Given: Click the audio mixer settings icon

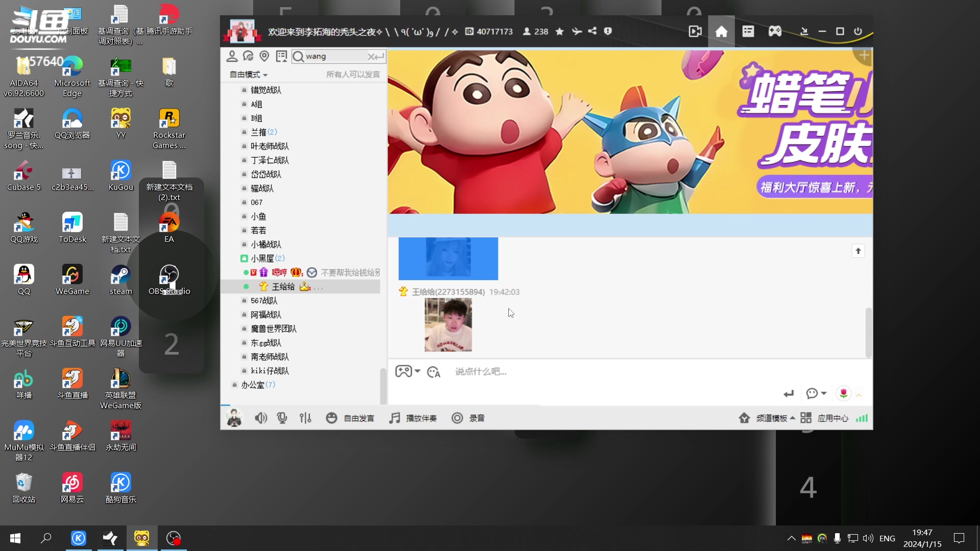Looking at the screenshot, I should (x=305, y=418).
